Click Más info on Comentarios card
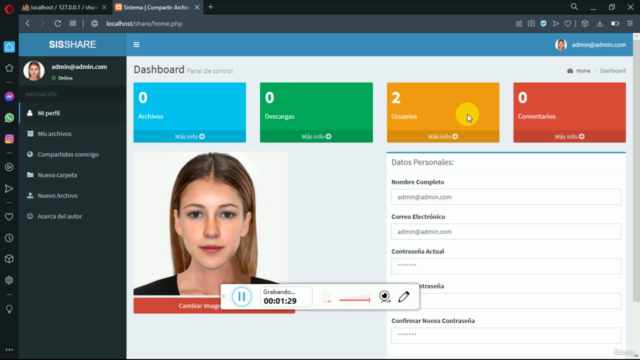640x360 pixels. [569, 136]
